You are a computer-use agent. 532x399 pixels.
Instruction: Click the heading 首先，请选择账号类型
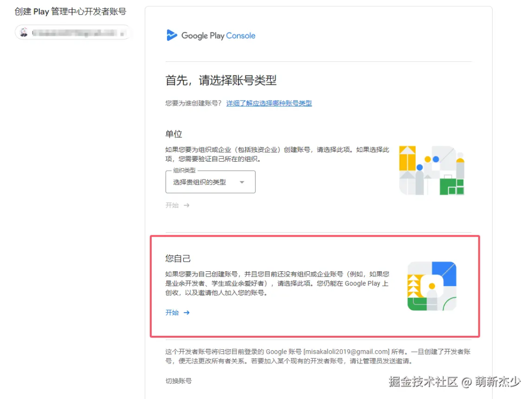221,80
